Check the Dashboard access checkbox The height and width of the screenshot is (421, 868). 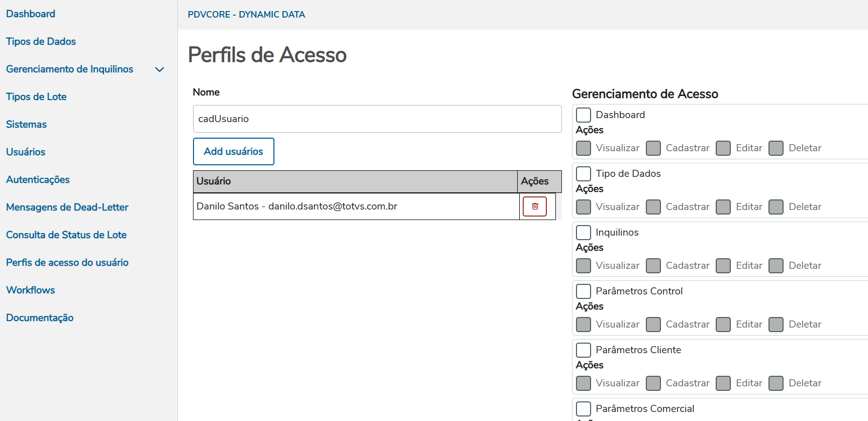[584, 115]
